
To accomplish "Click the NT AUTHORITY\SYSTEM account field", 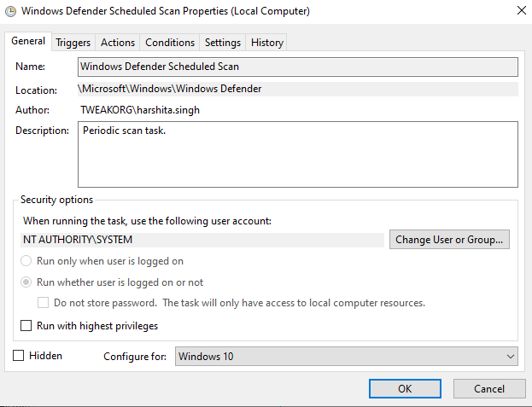I will point(203,240).
